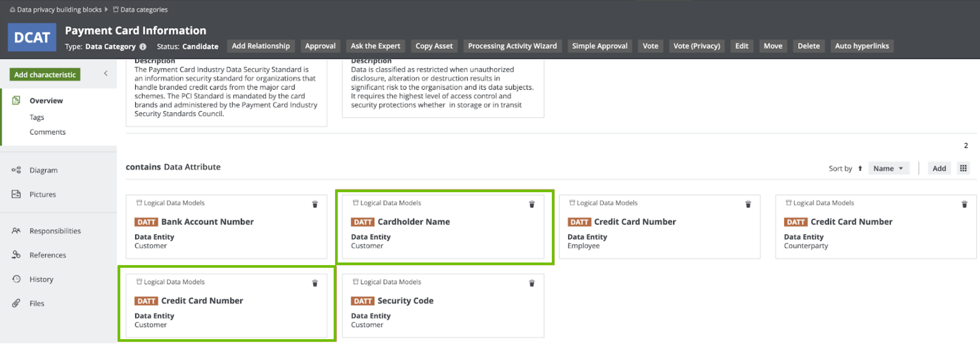Open the Cardholder Name attribute
This screenshot has width=980, height=353.
(414, 222)
